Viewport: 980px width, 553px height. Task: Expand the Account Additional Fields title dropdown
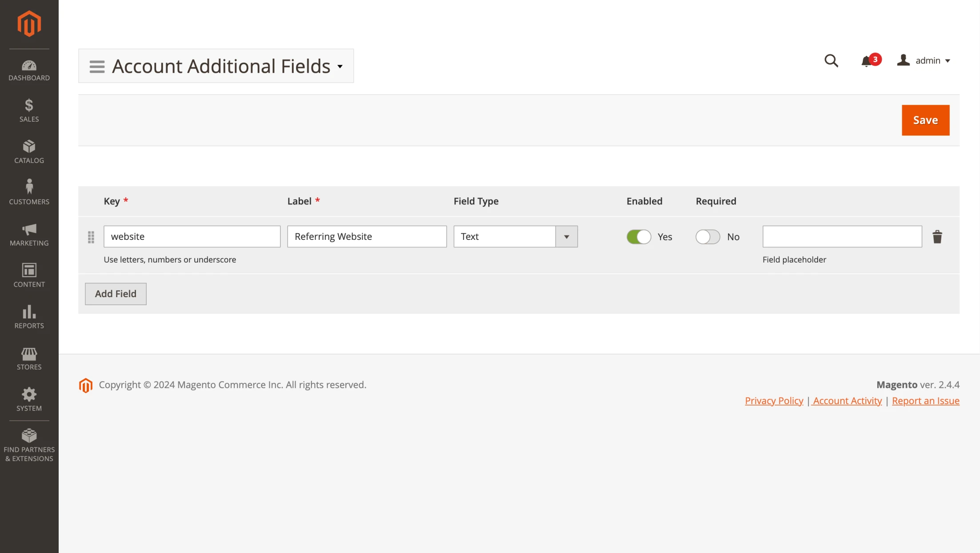pyautogui.click(x=340, y=67)
